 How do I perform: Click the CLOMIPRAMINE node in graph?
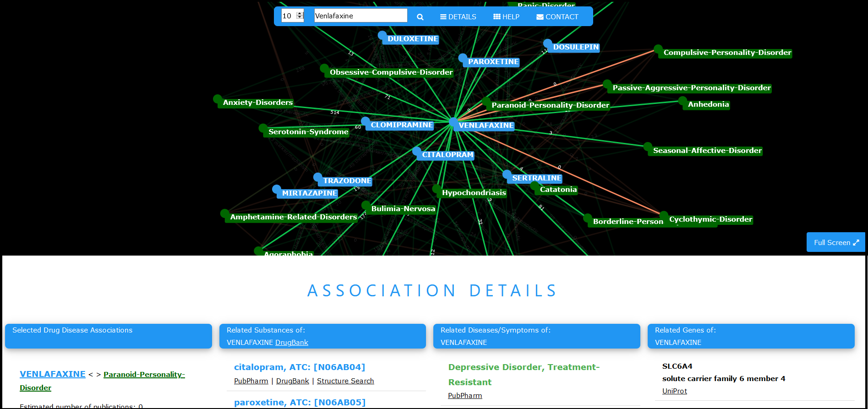[x=401, y=125]
